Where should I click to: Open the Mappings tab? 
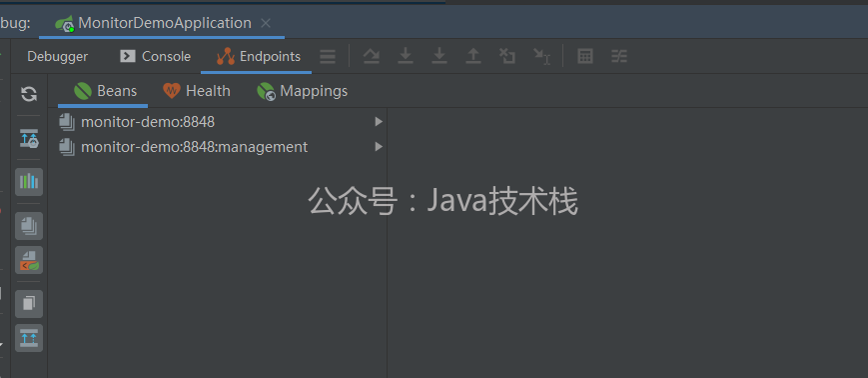coord(303,91)
